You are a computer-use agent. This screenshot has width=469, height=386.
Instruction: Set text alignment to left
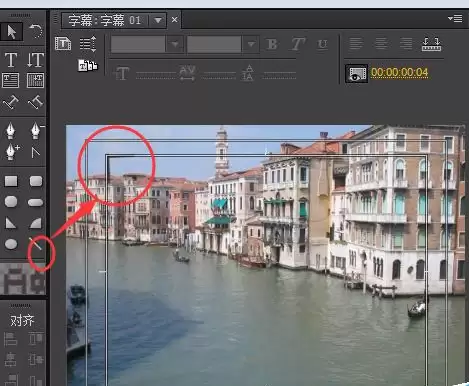pos(356,44)
